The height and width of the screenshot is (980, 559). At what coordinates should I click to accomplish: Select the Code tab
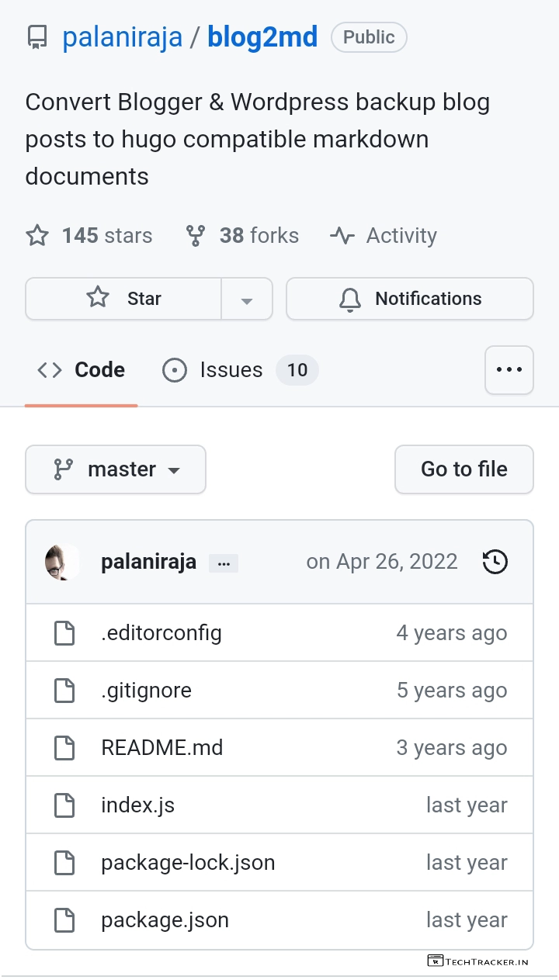point(82,370)
